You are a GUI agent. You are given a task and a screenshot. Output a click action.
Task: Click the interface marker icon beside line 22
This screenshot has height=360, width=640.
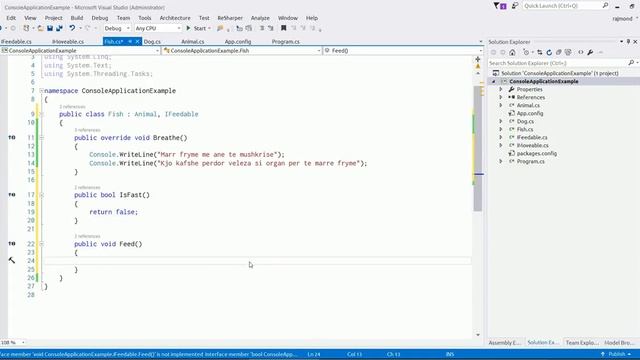(12, 244)
